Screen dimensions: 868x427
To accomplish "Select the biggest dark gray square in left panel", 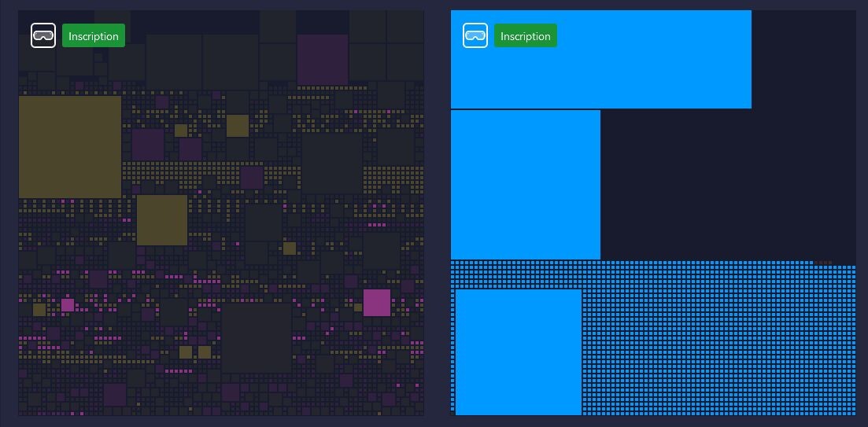I will click(257, 338).
